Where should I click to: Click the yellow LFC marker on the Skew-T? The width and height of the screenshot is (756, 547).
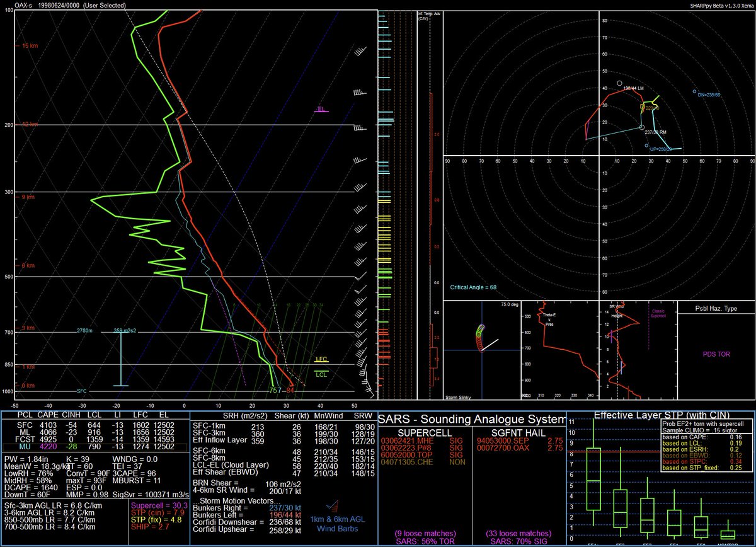pos(321,359)
